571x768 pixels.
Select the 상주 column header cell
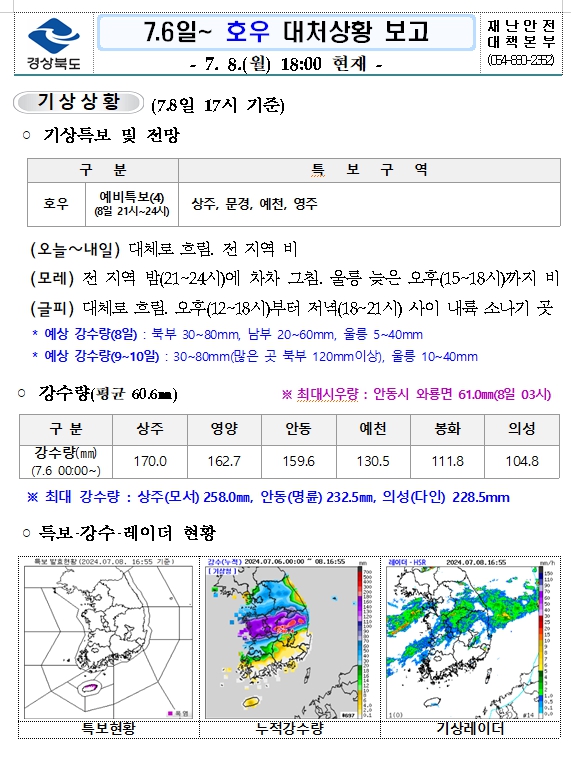click(x=150, y=429)
